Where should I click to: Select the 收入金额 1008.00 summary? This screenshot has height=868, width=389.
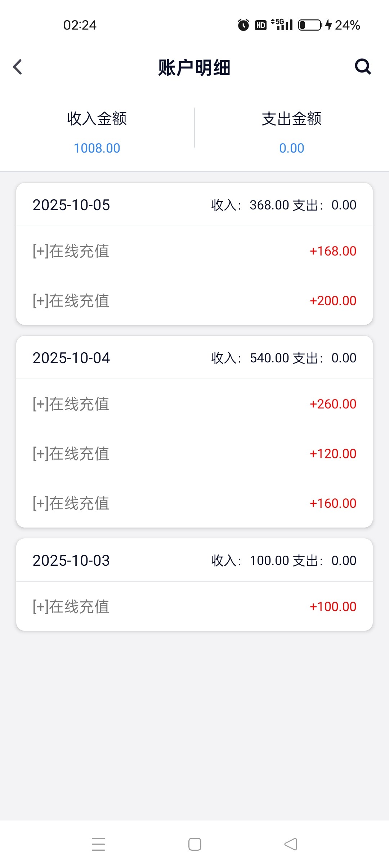pyautogui.click(x=97, y=132)
